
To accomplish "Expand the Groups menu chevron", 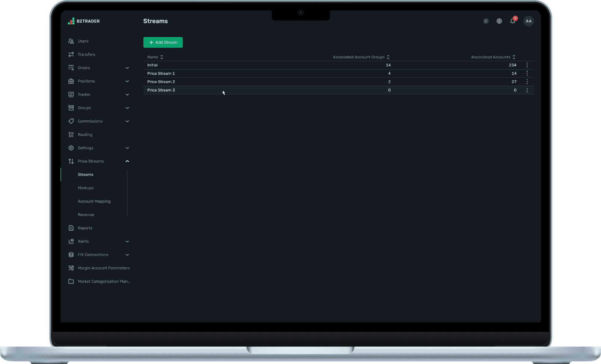I will tap(127, 108).
